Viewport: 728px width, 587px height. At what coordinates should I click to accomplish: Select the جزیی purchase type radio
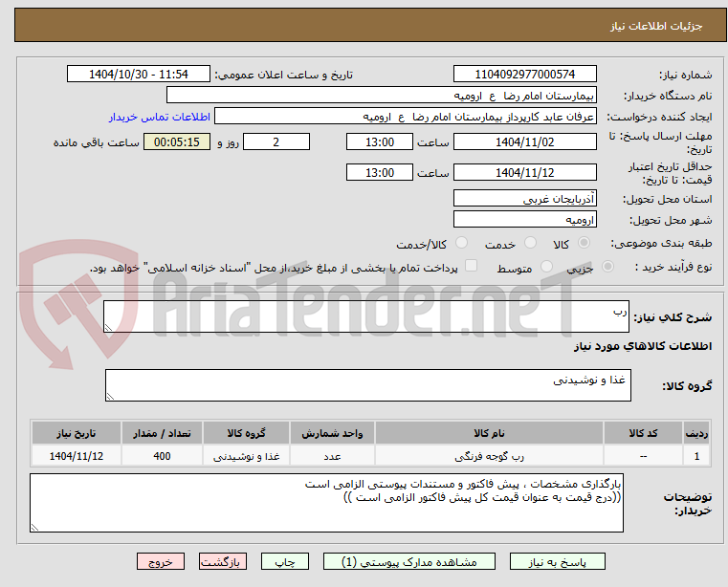[x=607, y=267]
